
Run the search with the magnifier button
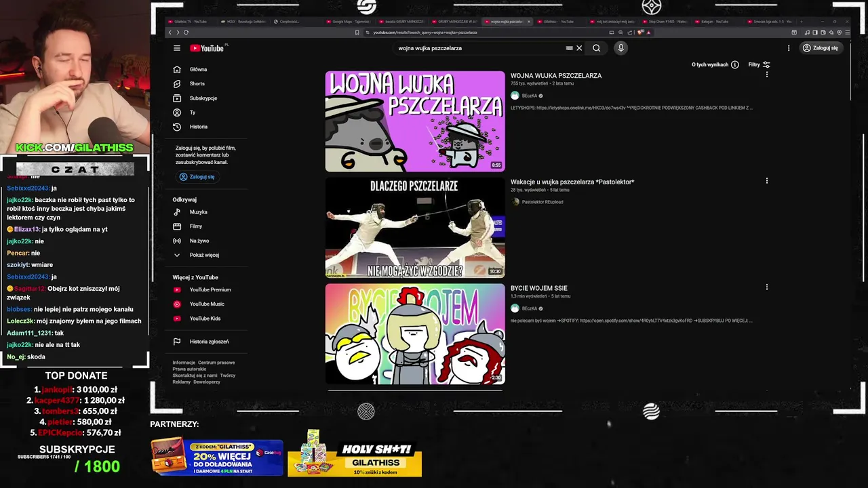click(597, 48)
